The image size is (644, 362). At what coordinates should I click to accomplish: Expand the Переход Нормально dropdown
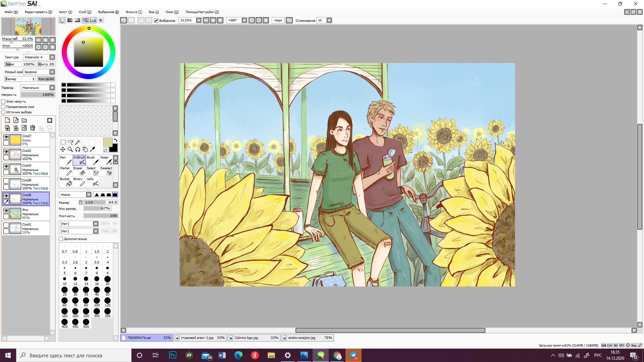(52, 88)
